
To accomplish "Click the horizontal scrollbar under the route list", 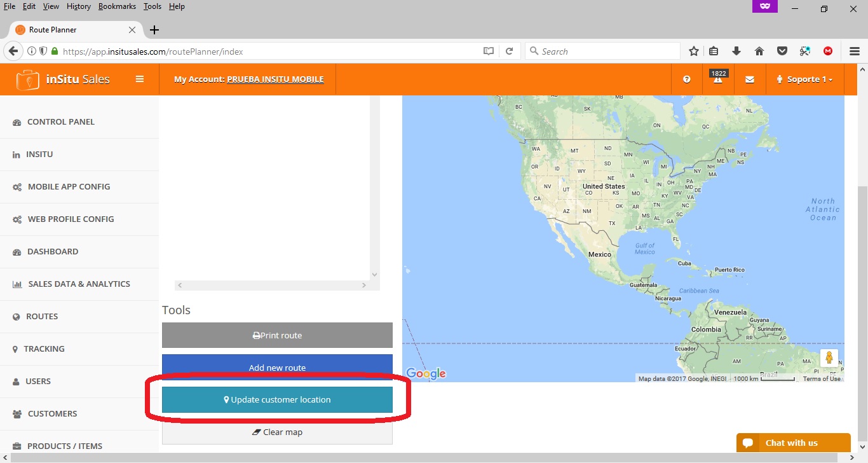I will [x=271, y=286].
